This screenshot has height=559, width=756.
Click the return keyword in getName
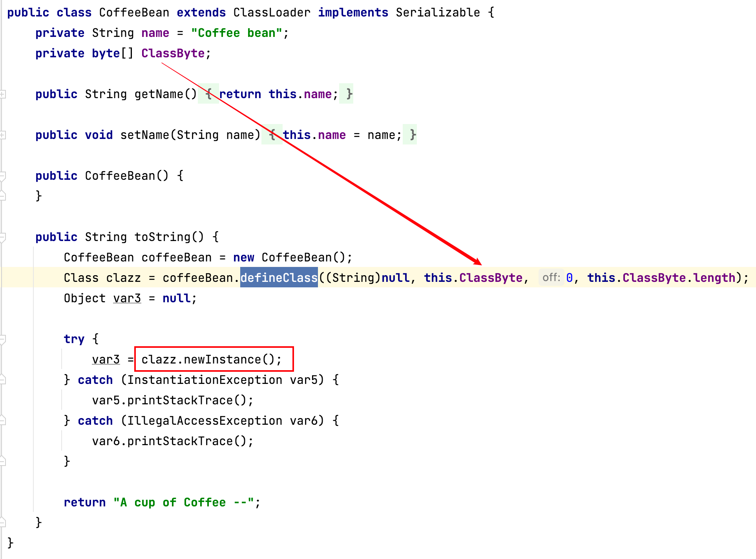[x=240, y=94]
